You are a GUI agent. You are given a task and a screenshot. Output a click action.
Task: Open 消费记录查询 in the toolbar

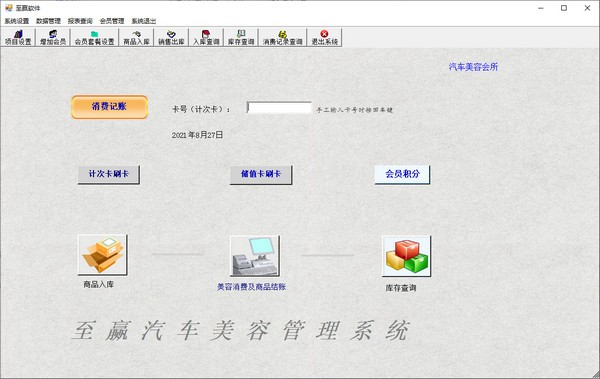coord(282,38)
